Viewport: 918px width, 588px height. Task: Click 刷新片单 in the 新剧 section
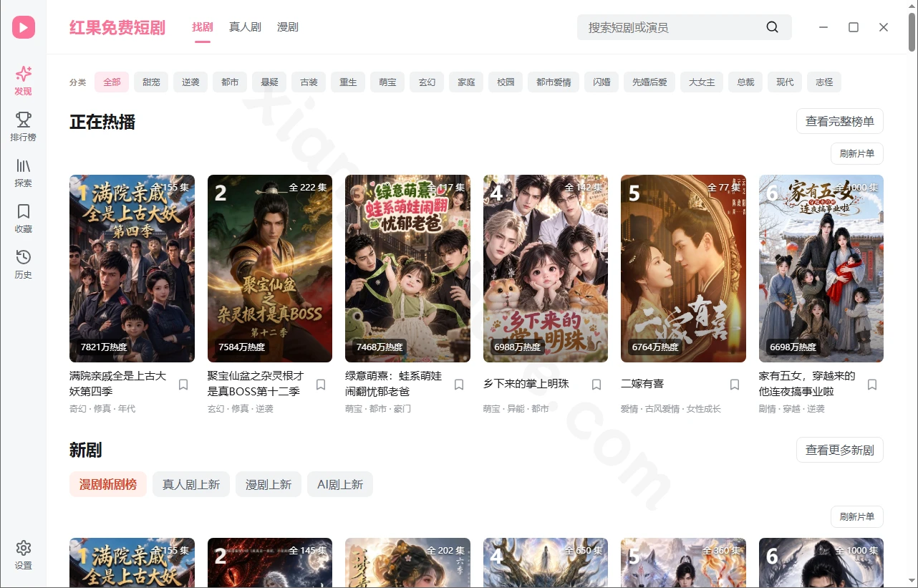click(857, 517)
